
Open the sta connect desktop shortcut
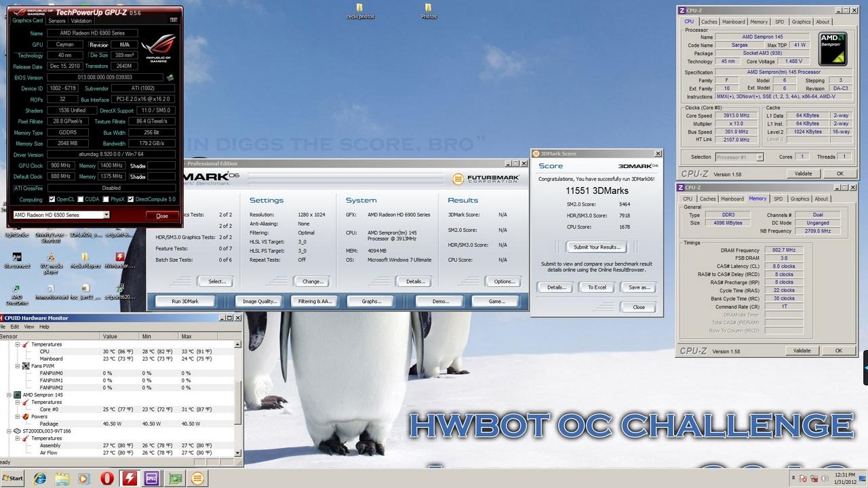coord(16,260)
